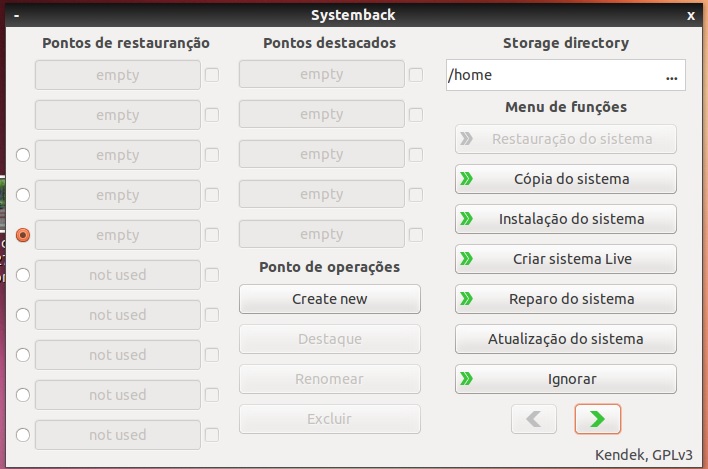This screenshot has height=469, width=708.
Task: Click Criar sistema Live button
Action: 566,259
